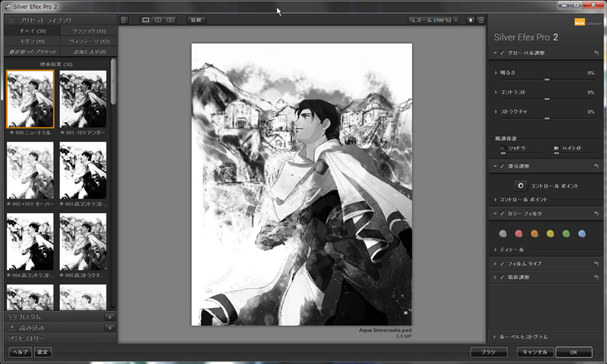Add a control point with round icon
Viewport: 607px width, 364px height.
click(521, 186)
